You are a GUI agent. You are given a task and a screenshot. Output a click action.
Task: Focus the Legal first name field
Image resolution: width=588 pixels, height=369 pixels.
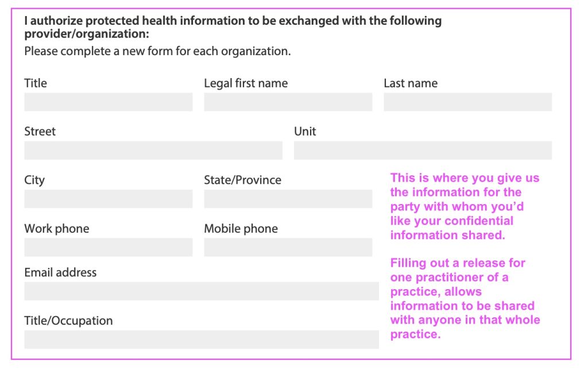[288, 102]
